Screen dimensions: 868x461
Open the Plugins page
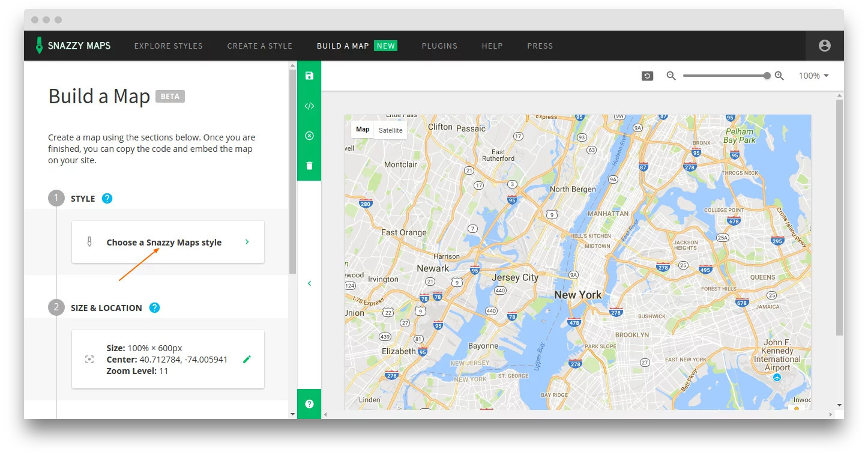tap(439, 46)
